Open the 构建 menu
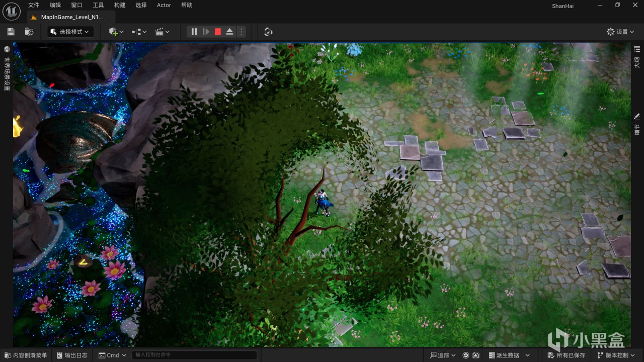 [120, 5]
